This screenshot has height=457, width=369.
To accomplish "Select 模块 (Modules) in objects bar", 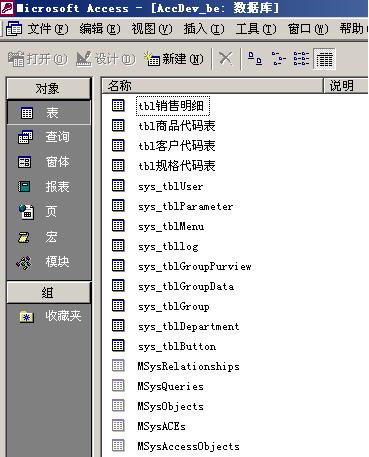I will click(x=48, y=262).
